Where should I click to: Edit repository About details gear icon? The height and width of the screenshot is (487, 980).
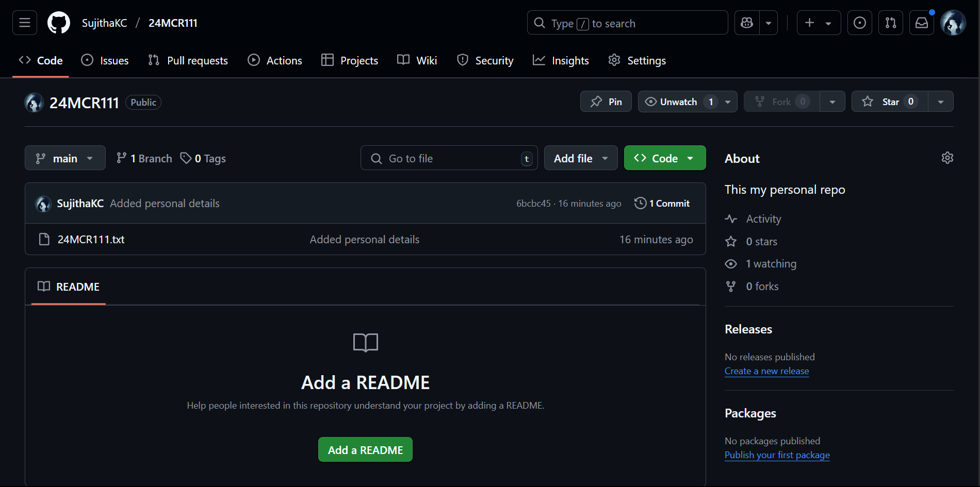click(947, 158)
